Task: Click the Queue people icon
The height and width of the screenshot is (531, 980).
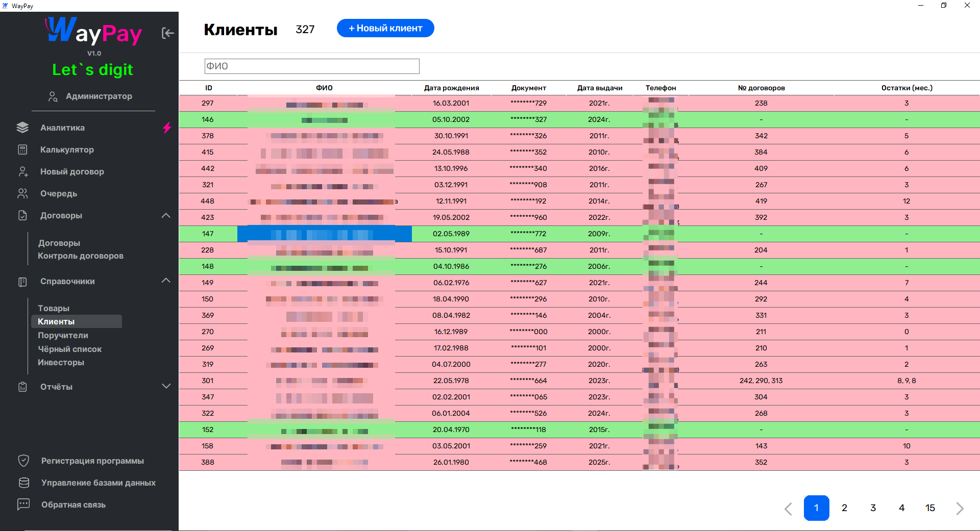Action: (x=22, y=193)
